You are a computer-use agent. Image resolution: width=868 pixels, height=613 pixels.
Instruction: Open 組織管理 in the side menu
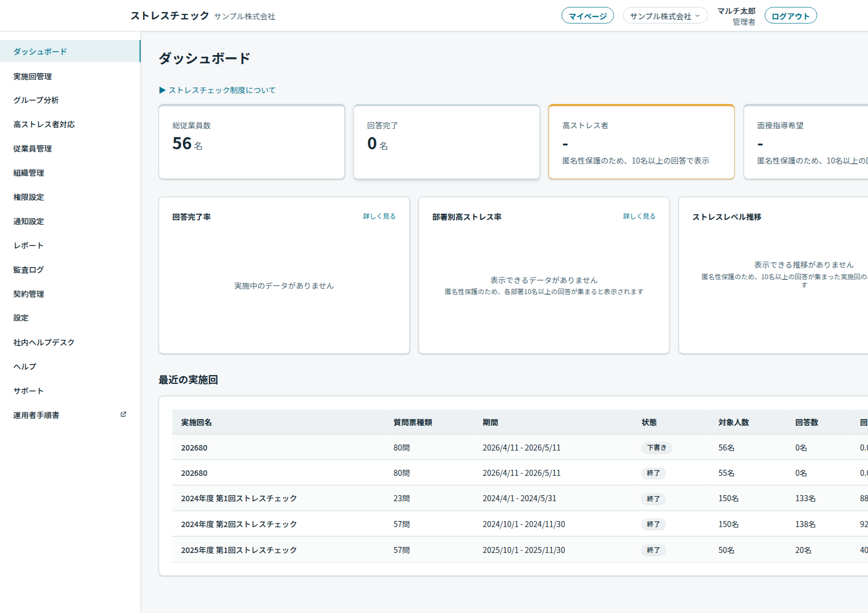[x=70, y=173]
